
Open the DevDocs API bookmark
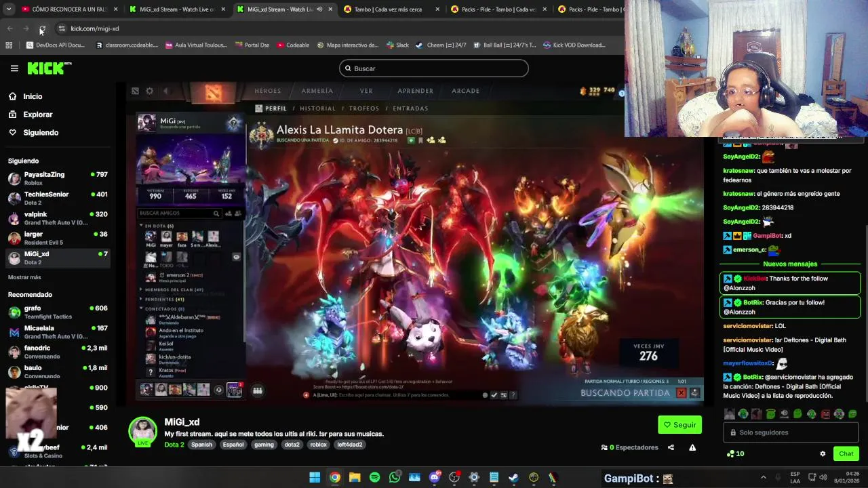coord(55,45)
